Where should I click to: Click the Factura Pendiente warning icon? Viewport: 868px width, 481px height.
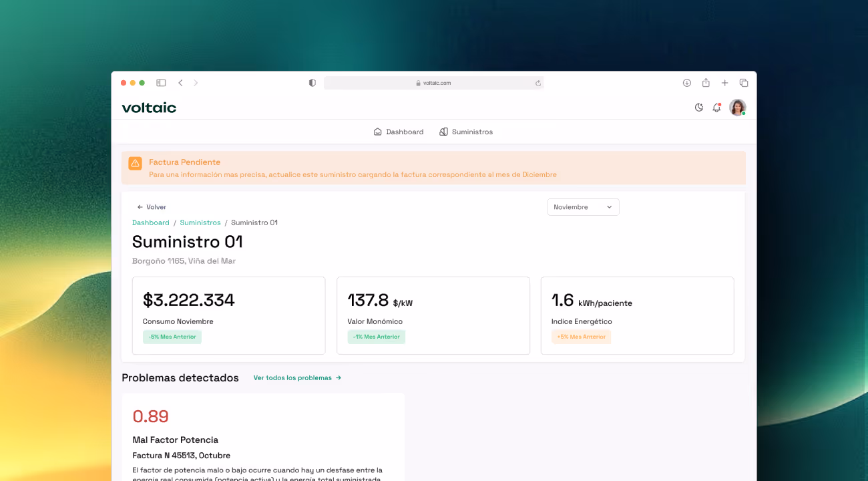point(135,163)
